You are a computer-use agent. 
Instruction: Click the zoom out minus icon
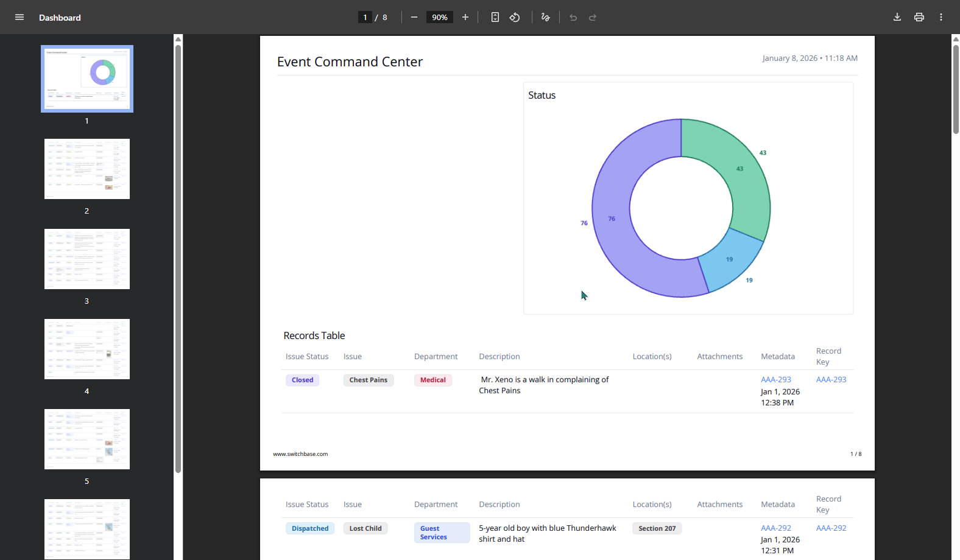click(x=414, y=17)
